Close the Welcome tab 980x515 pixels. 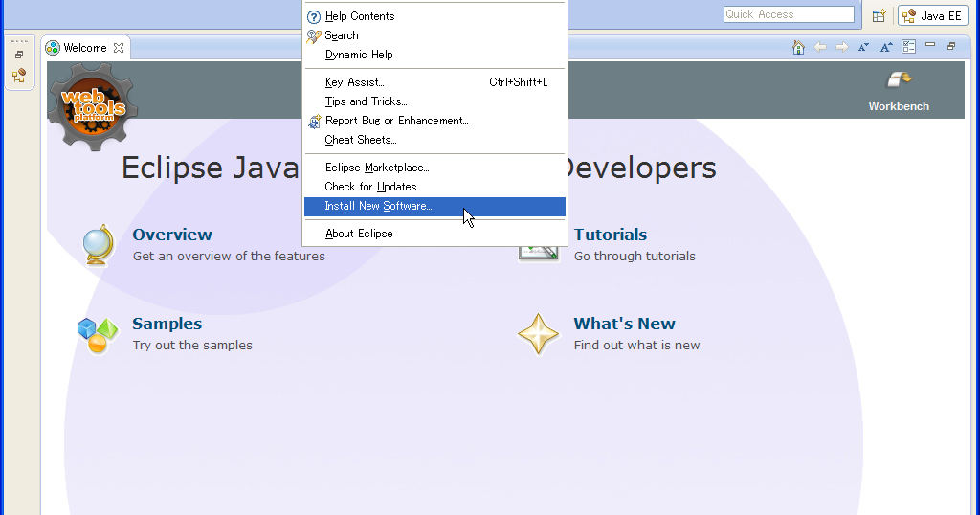tap(119, 48)
